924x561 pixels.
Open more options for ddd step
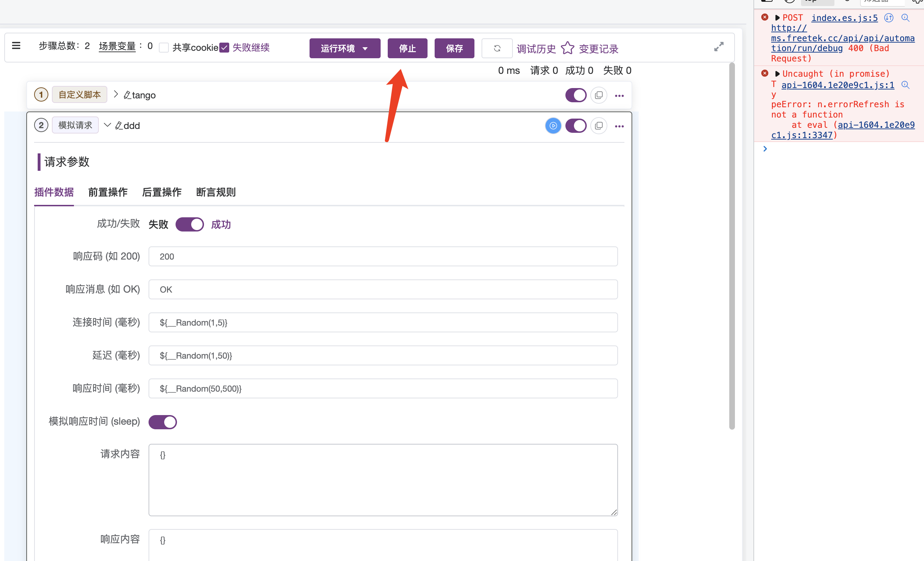click(x=619, y=126)
